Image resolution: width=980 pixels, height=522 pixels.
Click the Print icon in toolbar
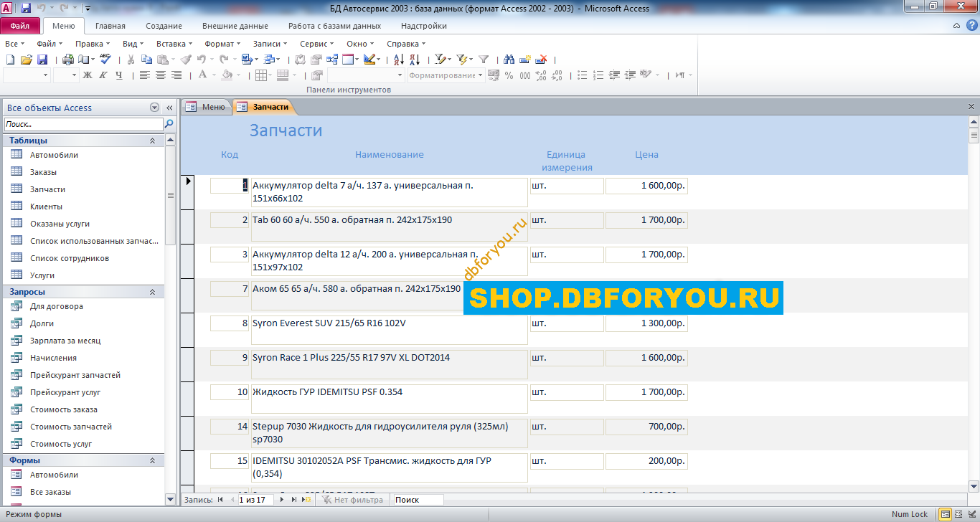68,60
